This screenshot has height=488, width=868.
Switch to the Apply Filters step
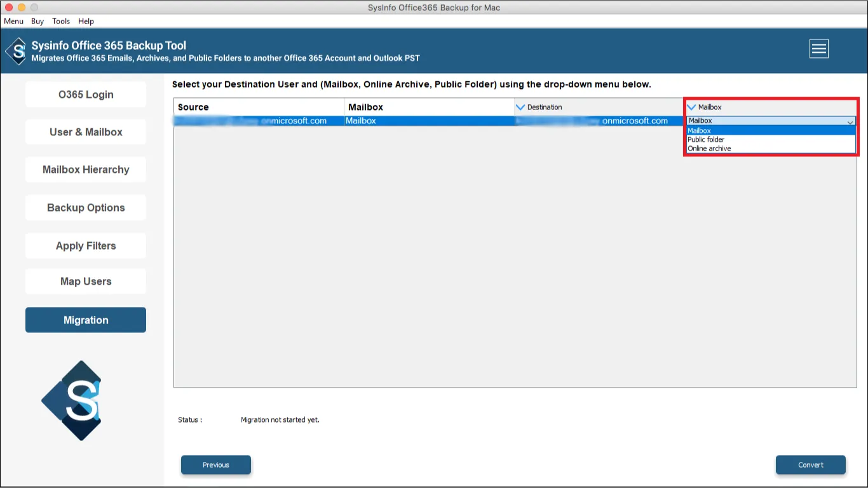86,246
